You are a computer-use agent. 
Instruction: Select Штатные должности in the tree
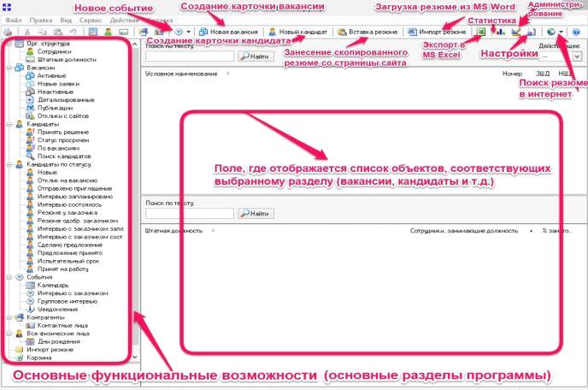68,60
